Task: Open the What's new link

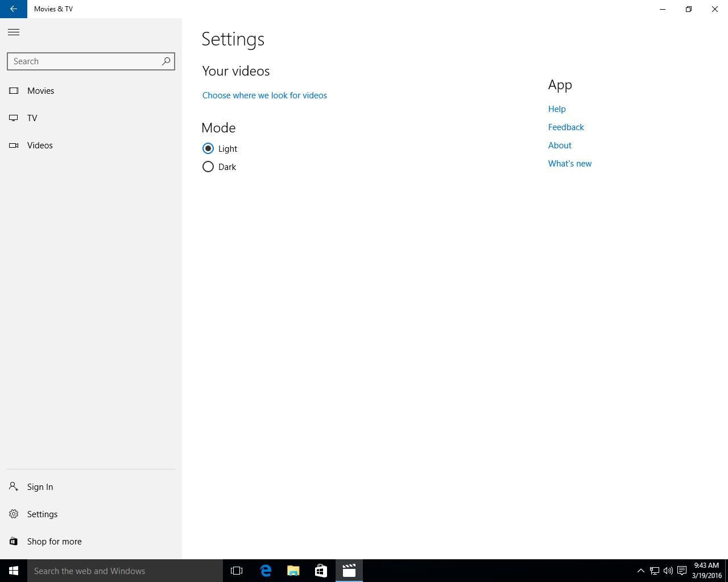Action: (x=570, y=164)
